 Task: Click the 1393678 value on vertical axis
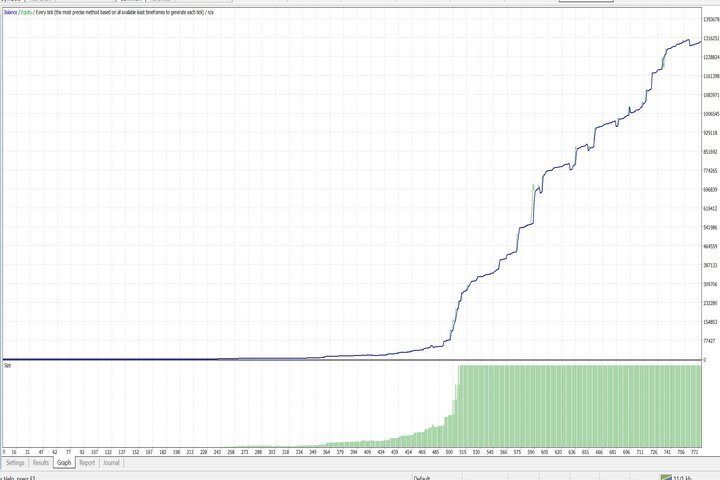[711, 19]
